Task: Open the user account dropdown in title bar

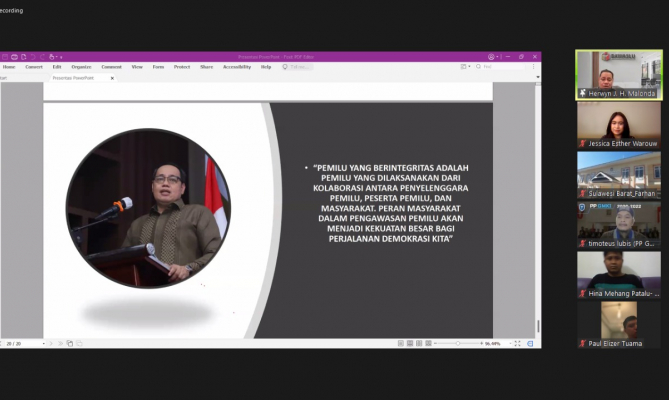Action: [x=493, y=57]
